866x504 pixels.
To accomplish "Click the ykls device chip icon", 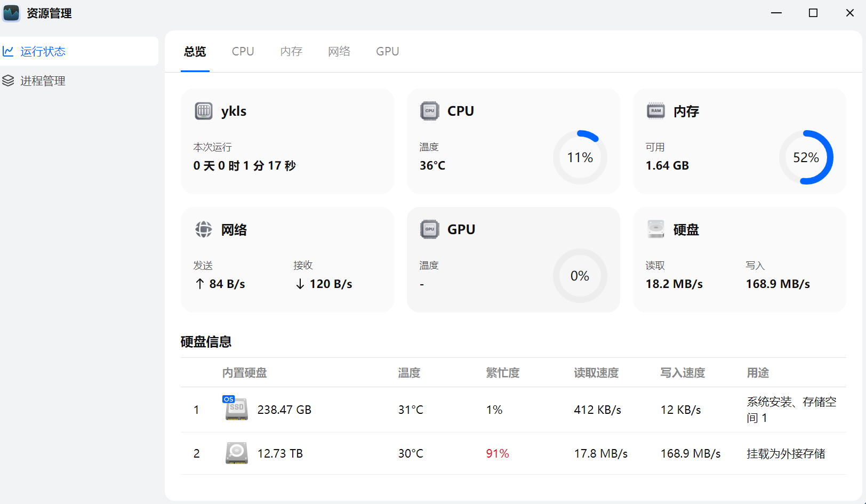I will click(x=204, y=111).
